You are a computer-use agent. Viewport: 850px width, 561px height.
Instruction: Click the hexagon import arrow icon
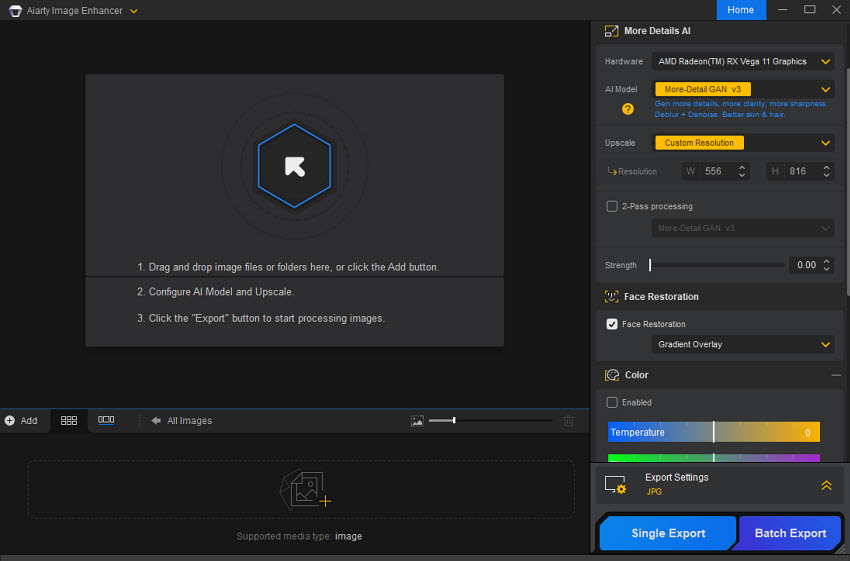point(294,166)
